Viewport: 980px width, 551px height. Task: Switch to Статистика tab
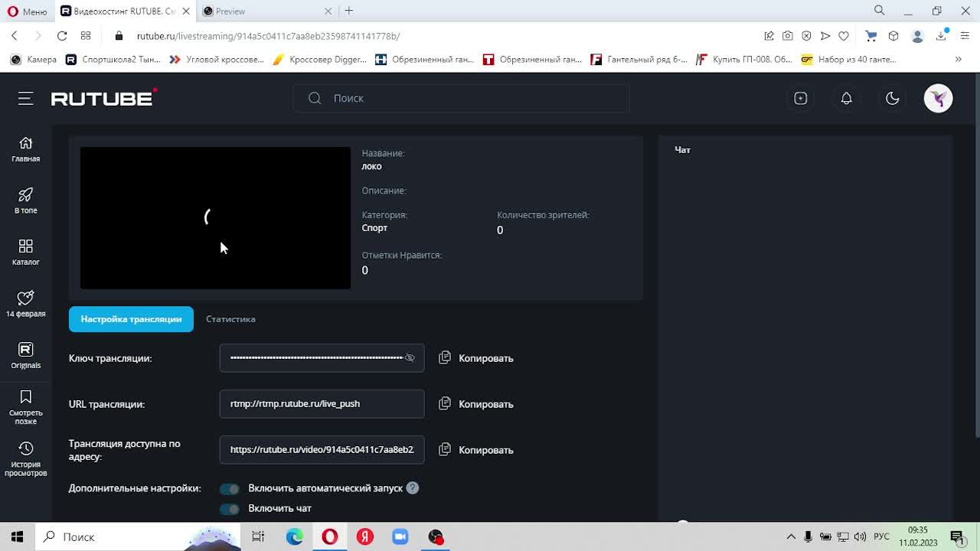[230, 319]
